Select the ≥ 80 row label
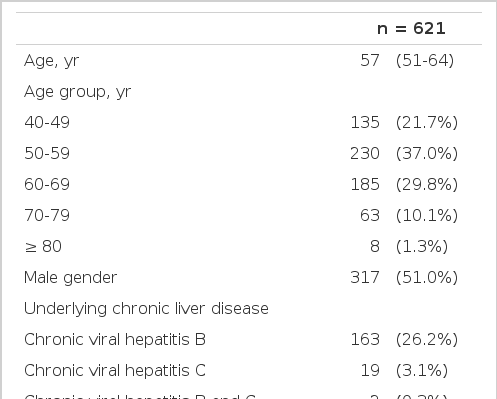Screen dimensions: 497x399 (x=43, y=246)
